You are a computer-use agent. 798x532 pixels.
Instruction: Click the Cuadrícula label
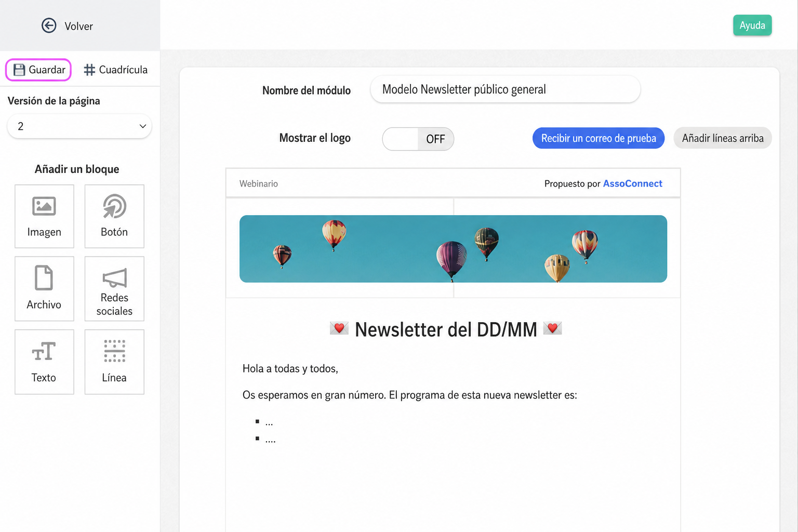pyautogui.click(x=123, y=70)
